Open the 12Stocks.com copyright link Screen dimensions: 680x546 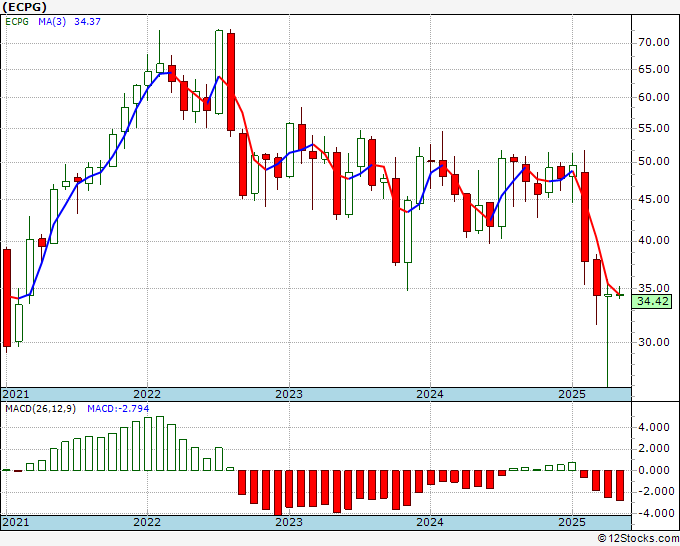pos(638,539)
